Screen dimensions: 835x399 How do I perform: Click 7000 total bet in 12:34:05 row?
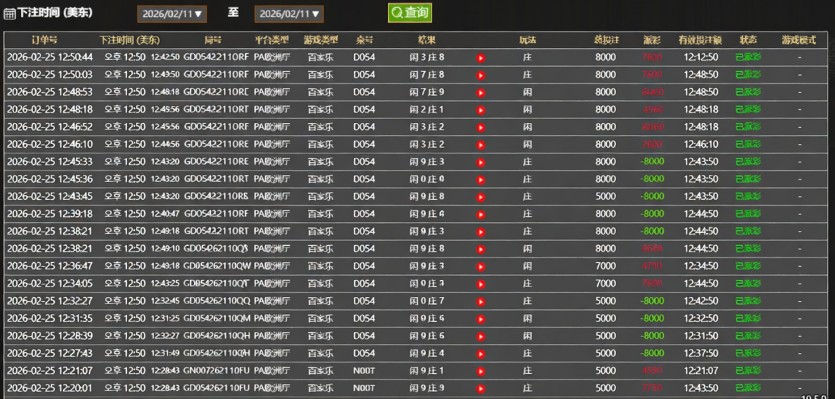[x=606, y=283]
